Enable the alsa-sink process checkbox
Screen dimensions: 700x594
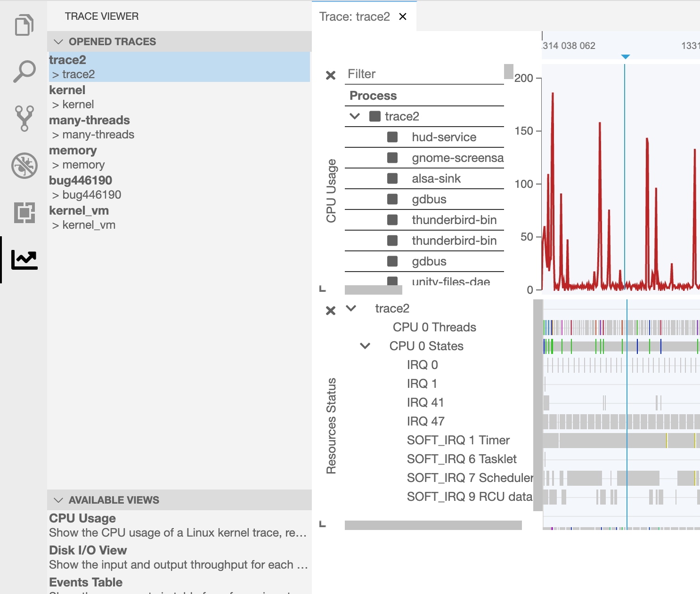[x=391, y=178]
